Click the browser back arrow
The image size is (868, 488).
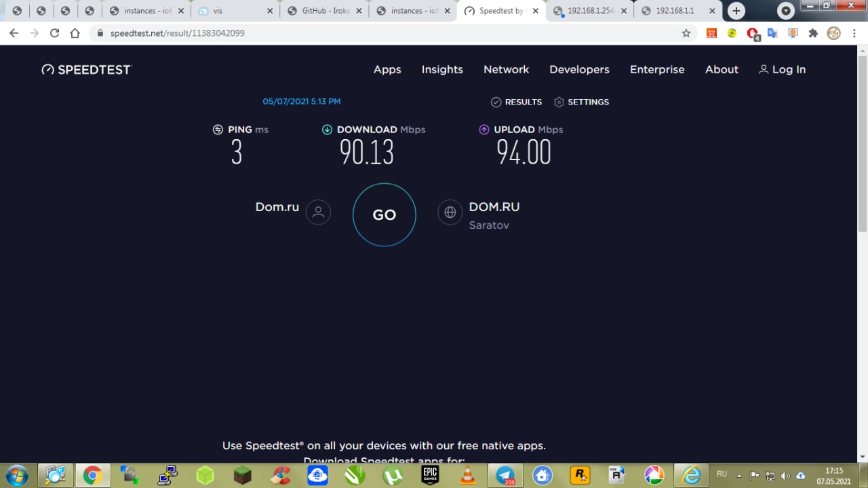[x=14, y=33]
